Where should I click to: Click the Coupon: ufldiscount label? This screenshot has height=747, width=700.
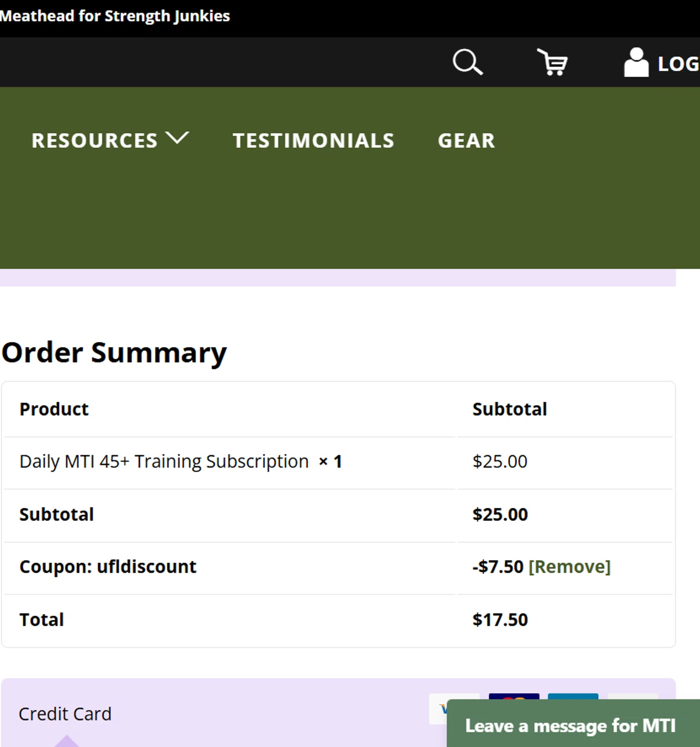pos(108,567)
